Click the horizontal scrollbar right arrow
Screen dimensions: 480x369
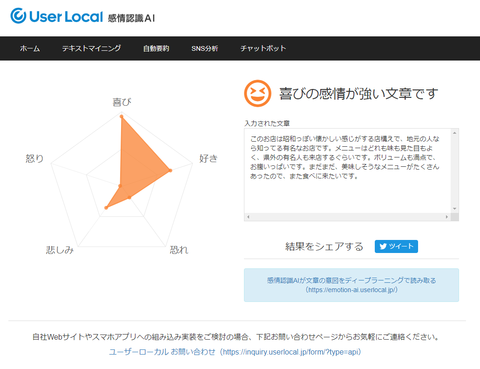[x=447, y=217]
